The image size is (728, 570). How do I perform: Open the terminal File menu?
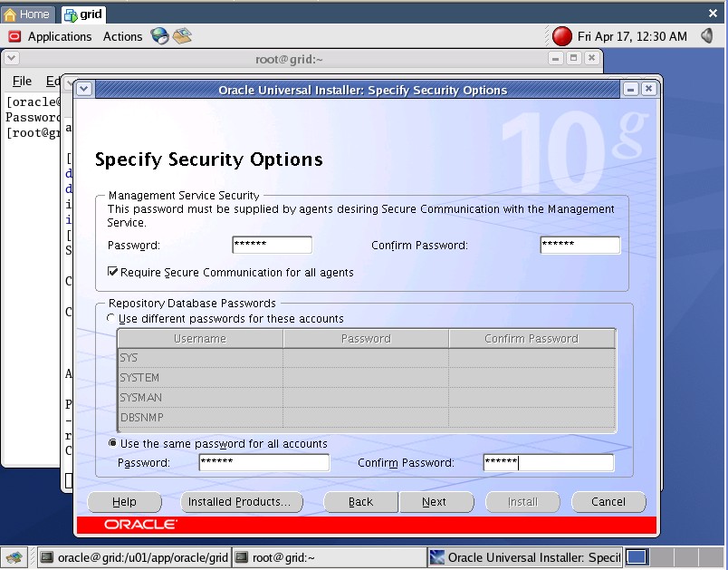pos(22,82)
